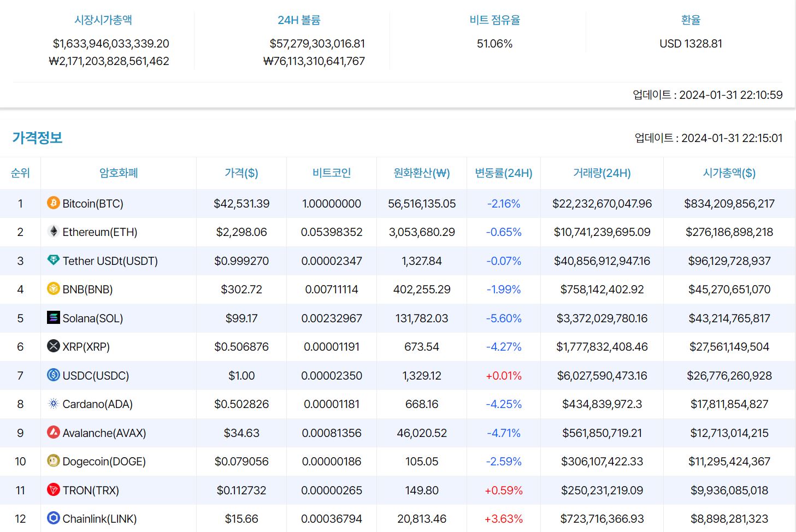The height and width of the screenshot is (532, 796).
Task: Open the Bitcoin(BTC) coin link
Action: point(93,204)
